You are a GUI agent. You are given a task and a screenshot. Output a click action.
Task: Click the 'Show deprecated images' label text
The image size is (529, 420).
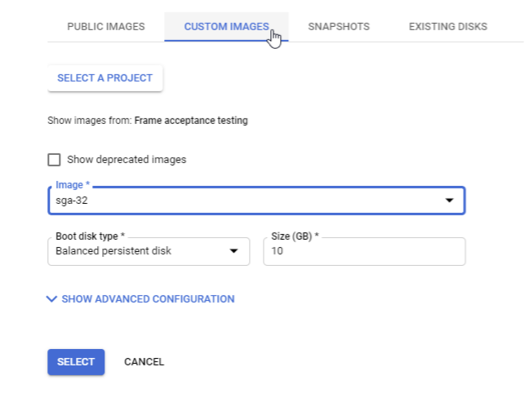point(127,160)
